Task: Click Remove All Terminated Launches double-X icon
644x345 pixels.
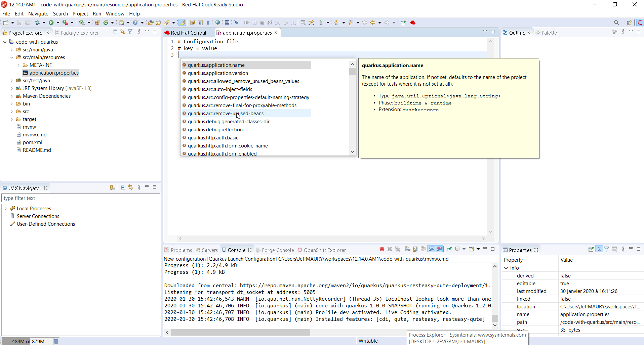Action: 398,249
